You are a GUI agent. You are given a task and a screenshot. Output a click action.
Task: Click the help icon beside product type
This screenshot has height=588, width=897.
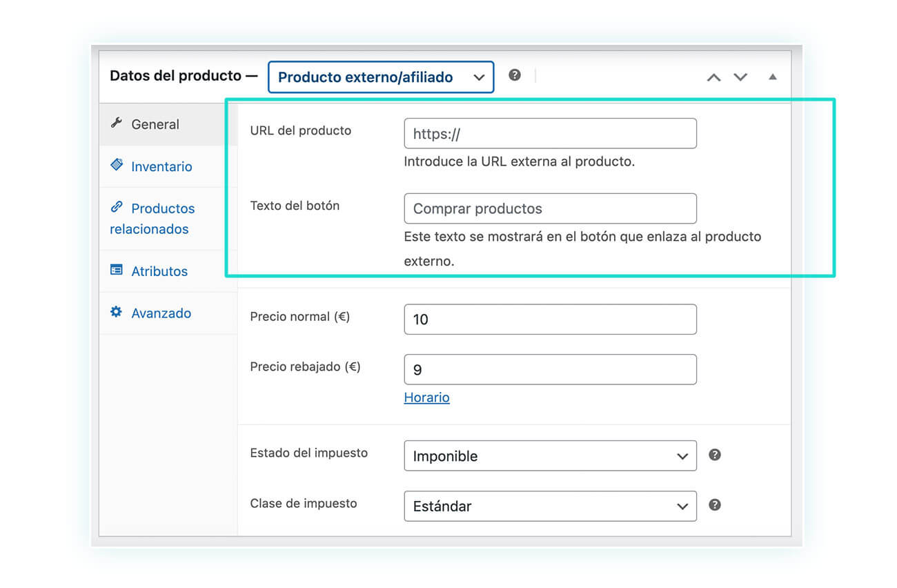515,75
